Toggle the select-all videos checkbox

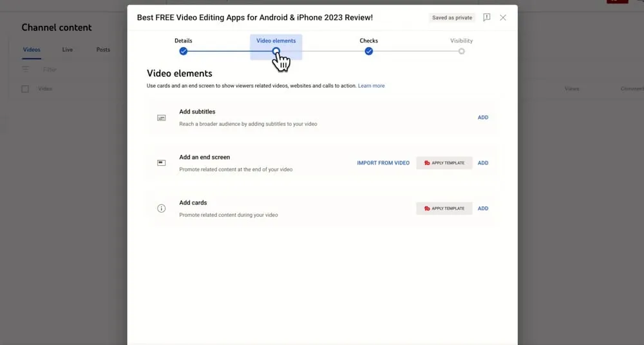coord(25,89)
